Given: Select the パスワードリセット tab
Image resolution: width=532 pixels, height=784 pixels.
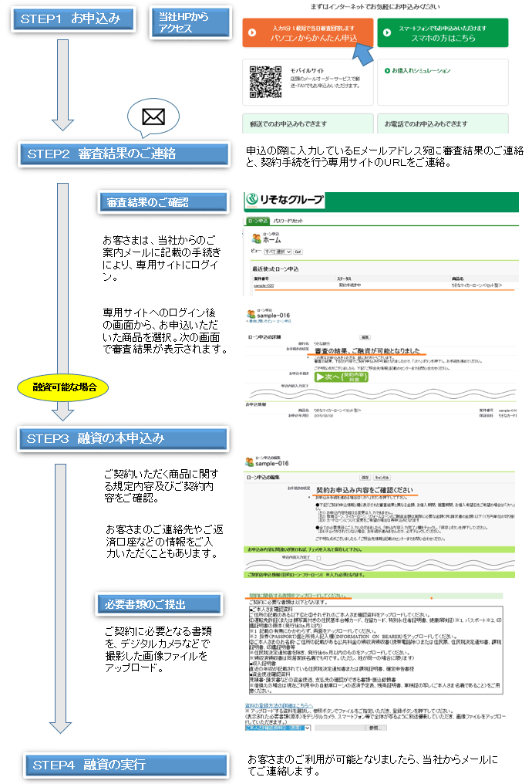Looking at the screenshot, I should (288, 221).
